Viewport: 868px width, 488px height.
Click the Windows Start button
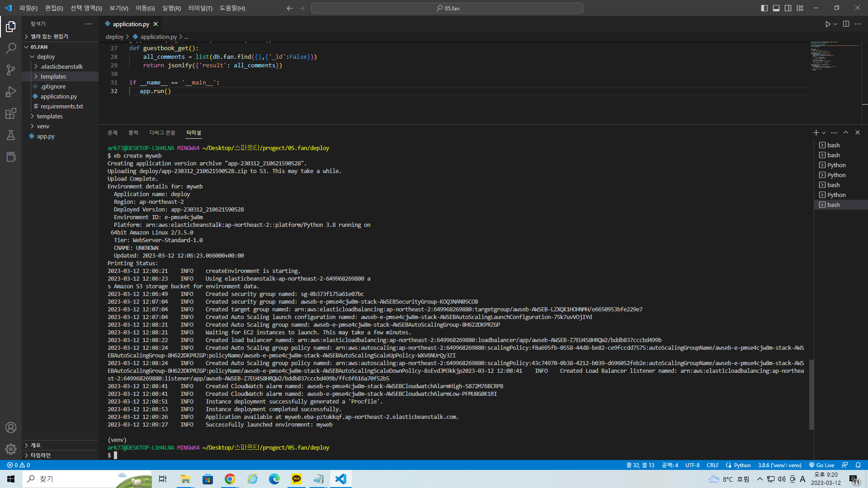[11, 479]
